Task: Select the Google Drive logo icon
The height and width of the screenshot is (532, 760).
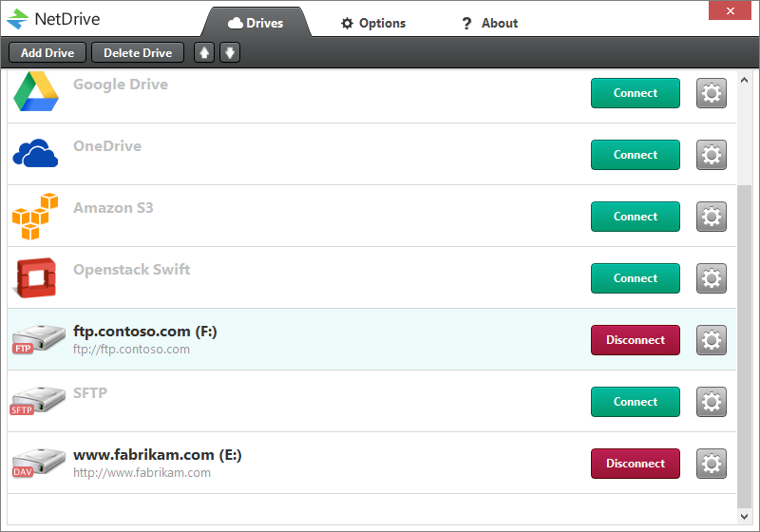Action: pyautogui.click(x=36, y=91)
